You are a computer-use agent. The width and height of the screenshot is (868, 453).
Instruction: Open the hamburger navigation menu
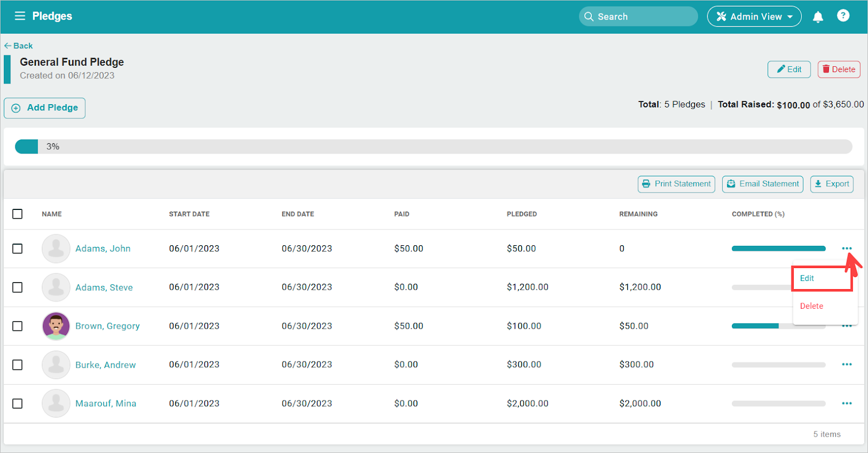pos(20,16)
